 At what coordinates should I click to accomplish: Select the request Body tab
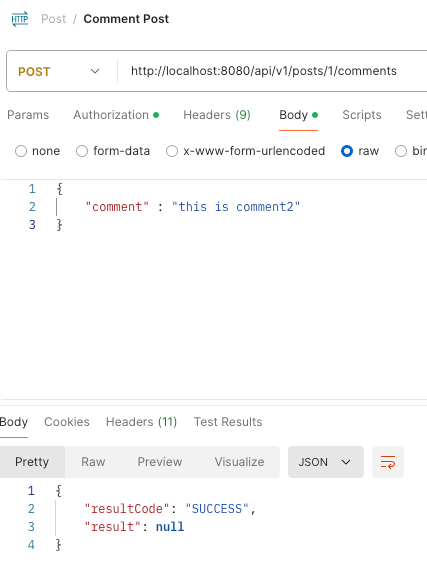click(x=298, y=115)
